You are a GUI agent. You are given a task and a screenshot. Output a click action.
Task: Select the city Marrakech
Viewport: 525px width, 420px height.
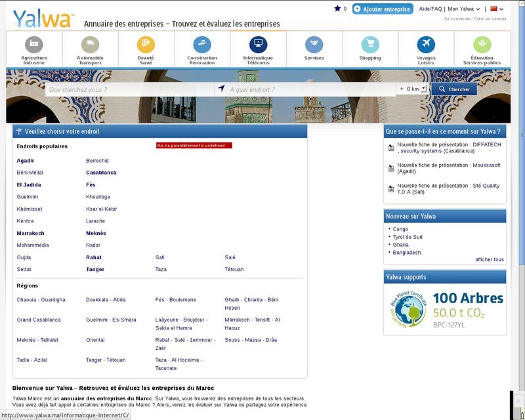[30, 233]
